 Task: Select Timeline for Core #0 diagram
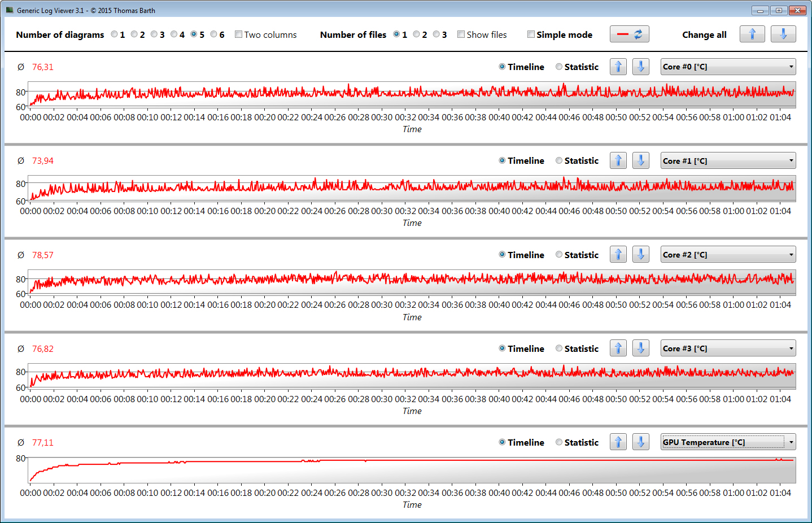pos(502,67)
